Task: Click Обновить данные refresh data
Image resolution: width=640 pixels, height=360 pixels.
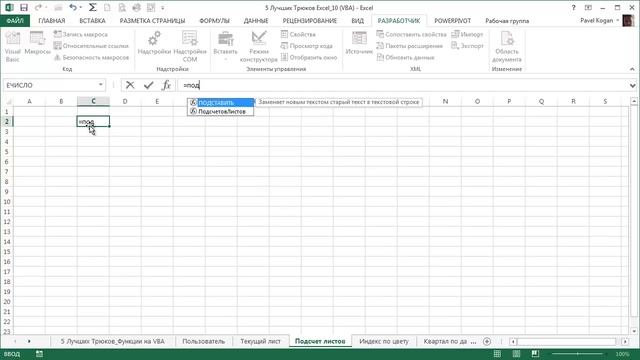Action: click(x=405, y=58)
